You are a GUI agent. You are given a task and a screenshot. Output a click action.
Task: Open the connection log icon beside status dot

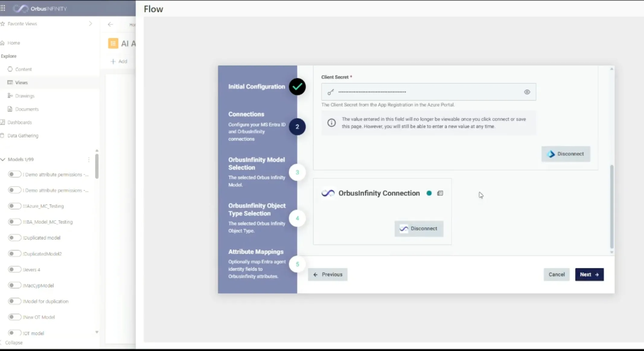tap(440, 193)
